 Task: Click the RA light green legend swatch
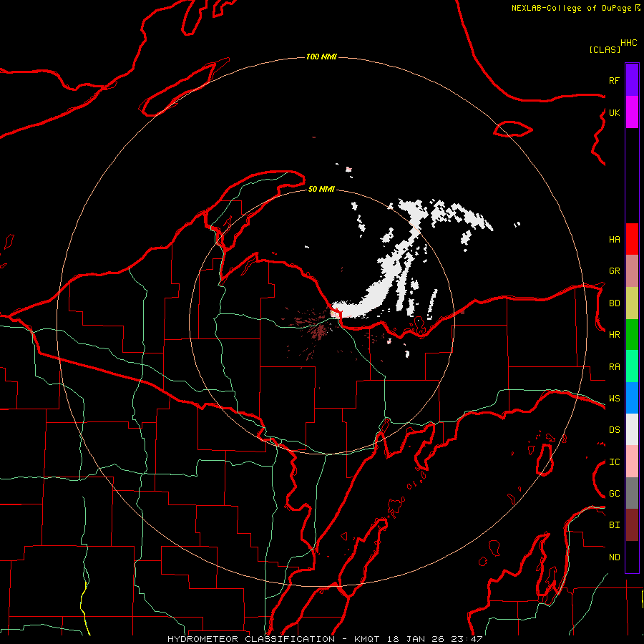click(632, 366)
